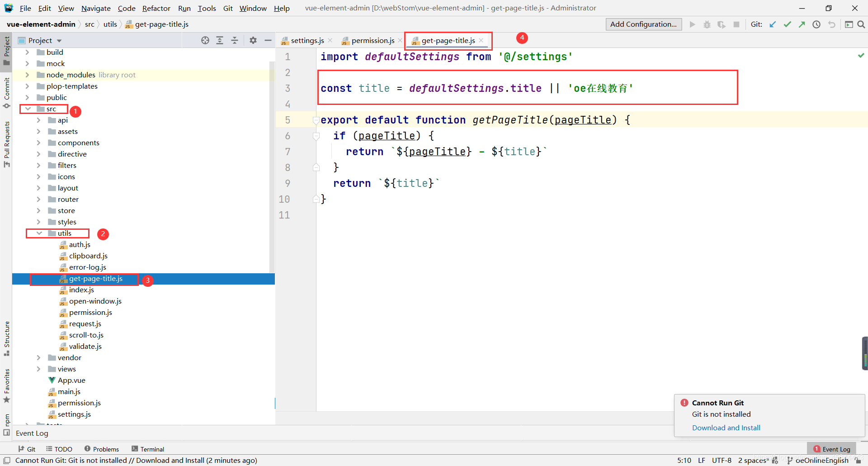The image size is (868, 466).
Task: Open the Refactor menu
Action: (x=156, y=8)
